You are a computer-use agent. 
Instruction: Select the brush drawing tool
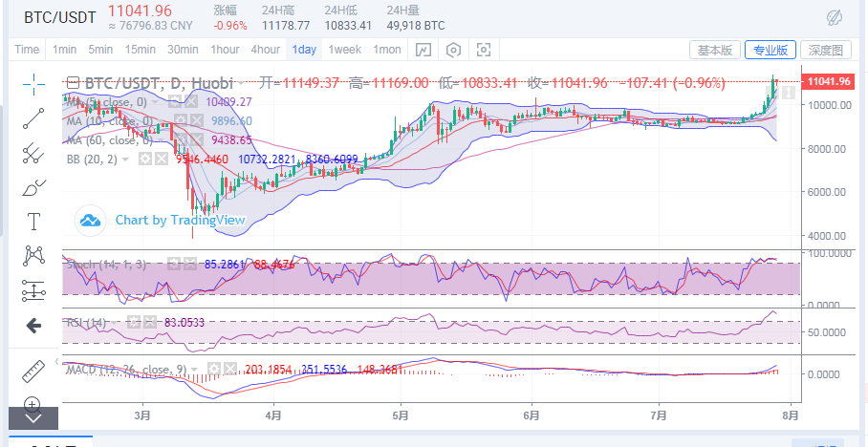point(33,188)
